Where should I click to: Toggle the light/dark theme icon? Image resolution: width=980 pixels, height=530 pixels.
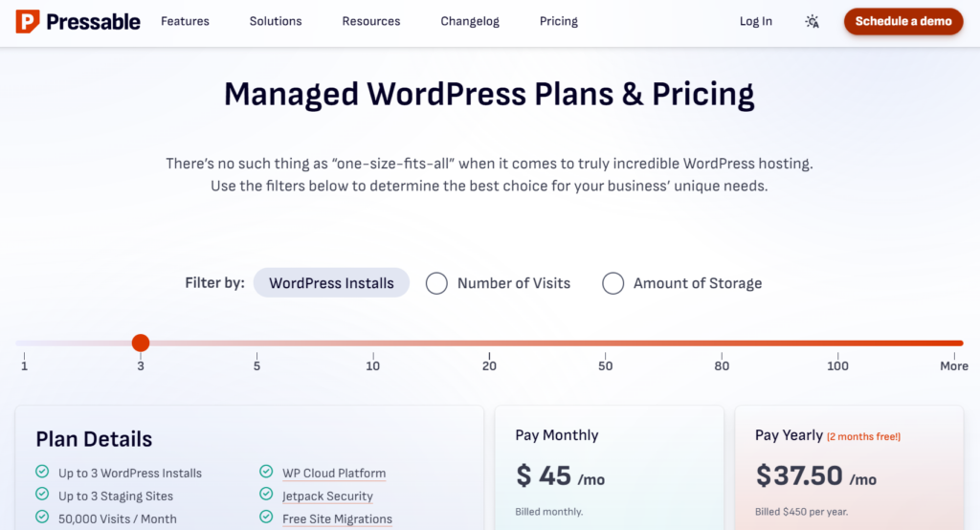(x=812, y=21)
